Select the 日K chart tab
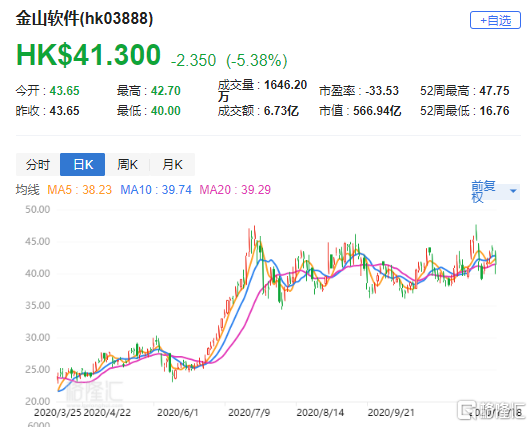The image size is (532, 427). pos(82,164)
